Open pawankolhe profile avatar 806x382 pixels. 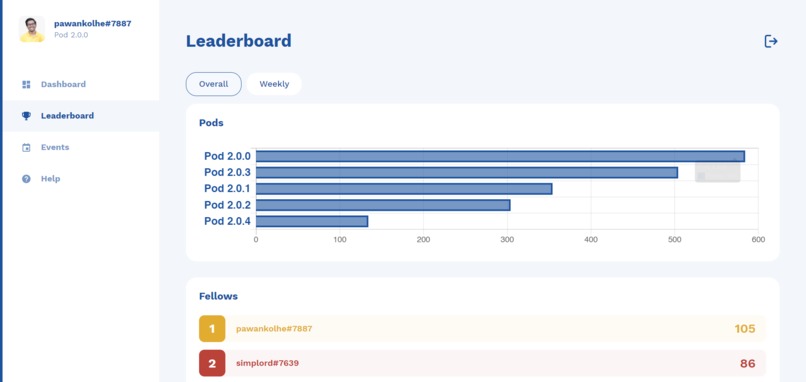32,29
